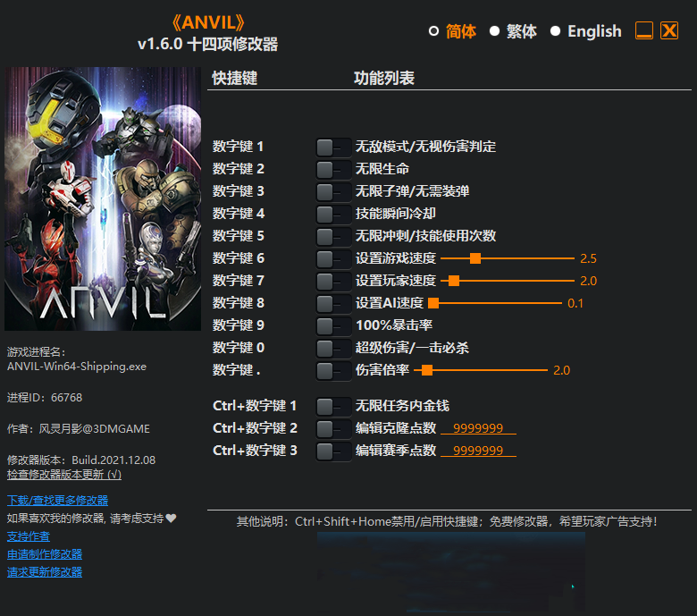Select 繁体 language option
This screenshot has height=616, width=697.
click(x=514, y=31)
